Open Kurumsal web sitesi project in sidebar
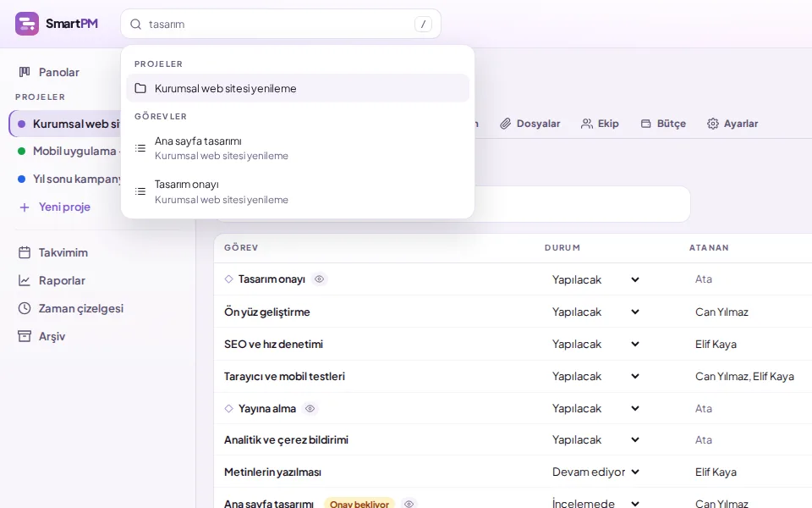This screenshot has height=508, width=812. (x=65, y=124)
